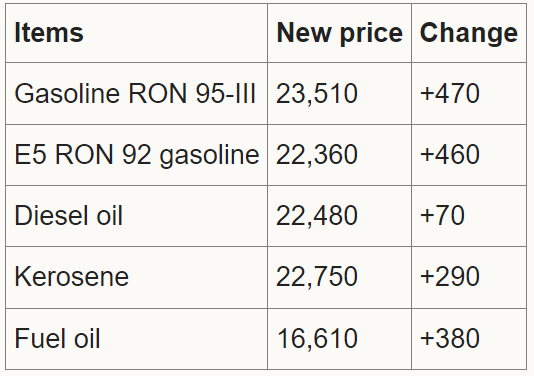Select the Diesel oil cell

136,216
